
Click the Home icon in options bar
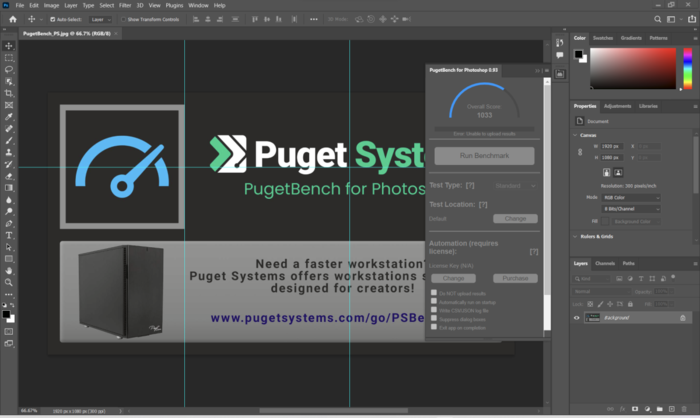point(12,19)
